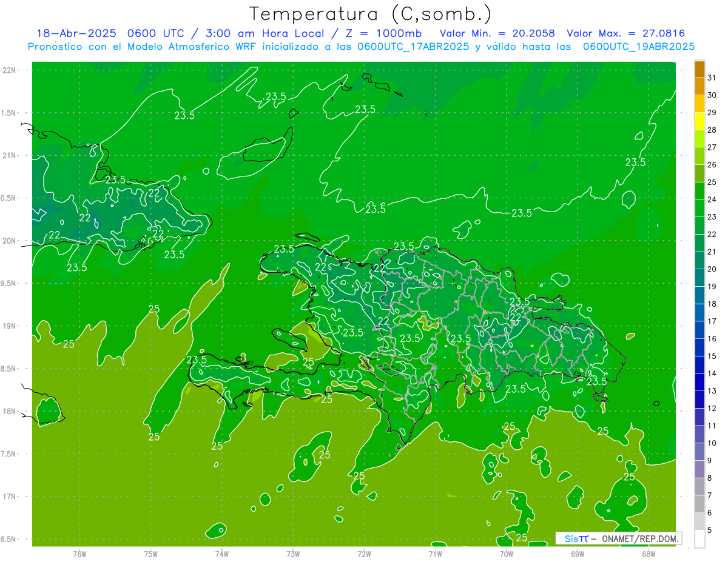Pick the lavender swatch between 8 and 9
This screenshot has width=728, height=562.
[699, 469]
